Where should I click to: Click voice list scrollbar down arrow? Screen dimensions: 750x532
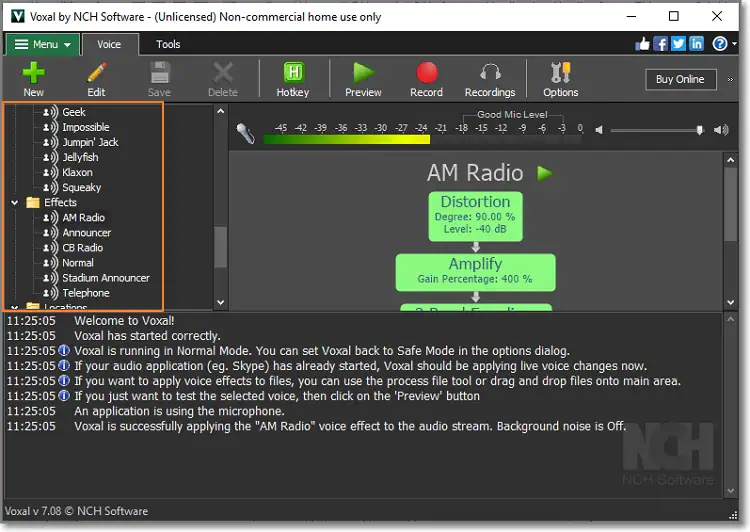[221, 302]
